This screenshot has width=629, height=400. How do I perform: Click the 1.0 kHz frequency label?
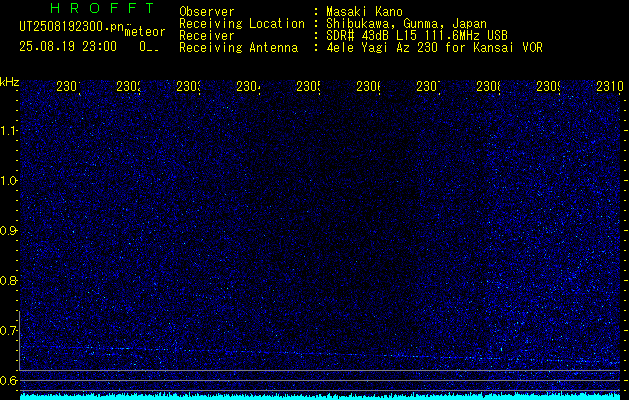tap(9, 181)
